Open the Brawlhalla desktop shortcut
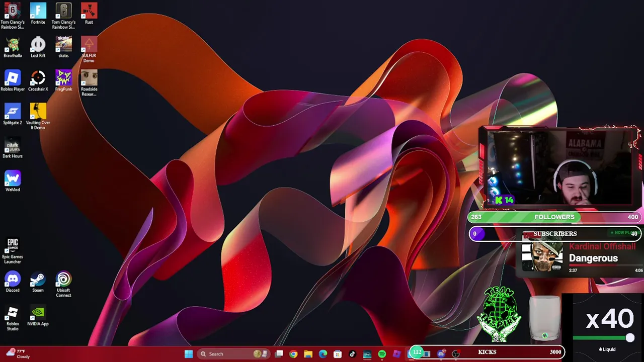The image size is (644, 362). (13, 47)
